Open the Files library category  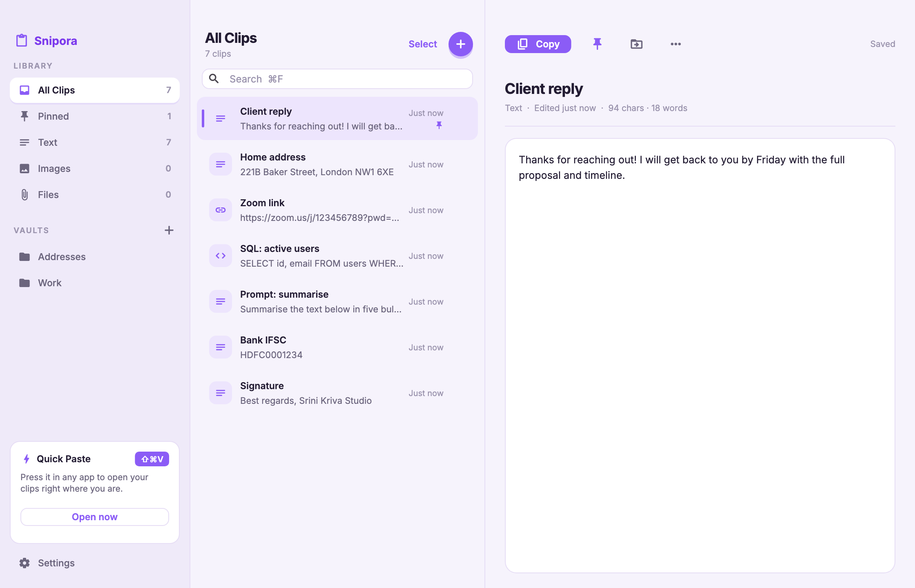(x=95, y=195)
